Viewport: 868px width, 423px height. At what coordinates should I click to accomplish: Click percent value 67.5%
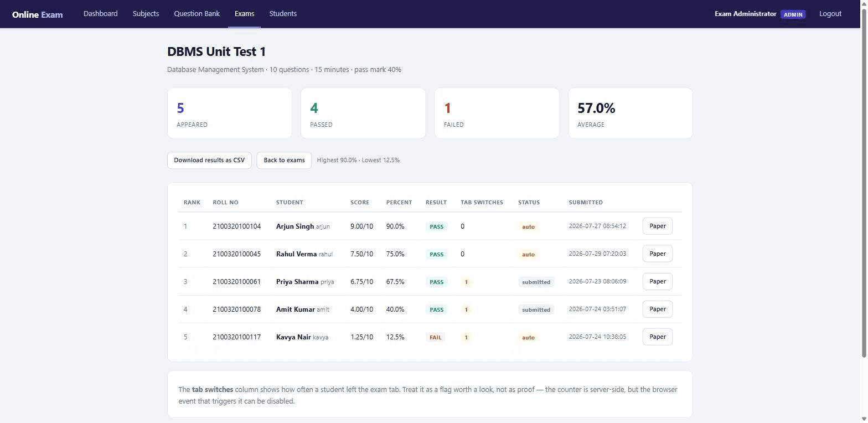point(395,281)
